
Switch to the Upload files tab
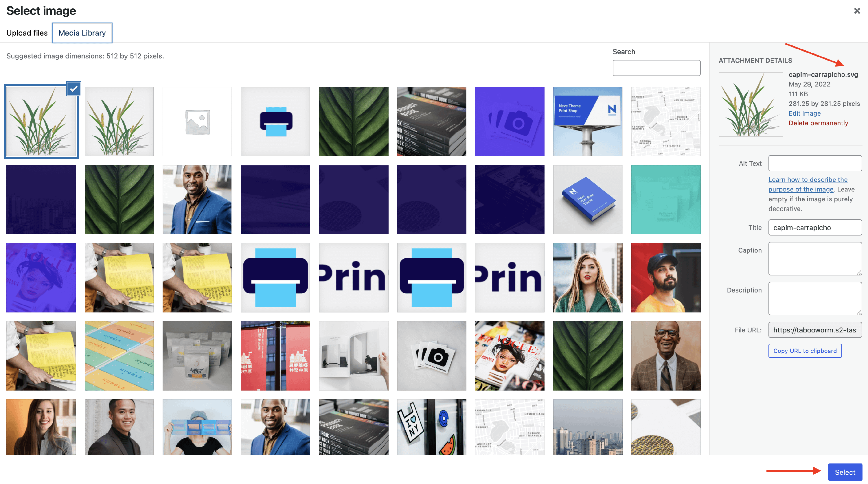[27, 33]
